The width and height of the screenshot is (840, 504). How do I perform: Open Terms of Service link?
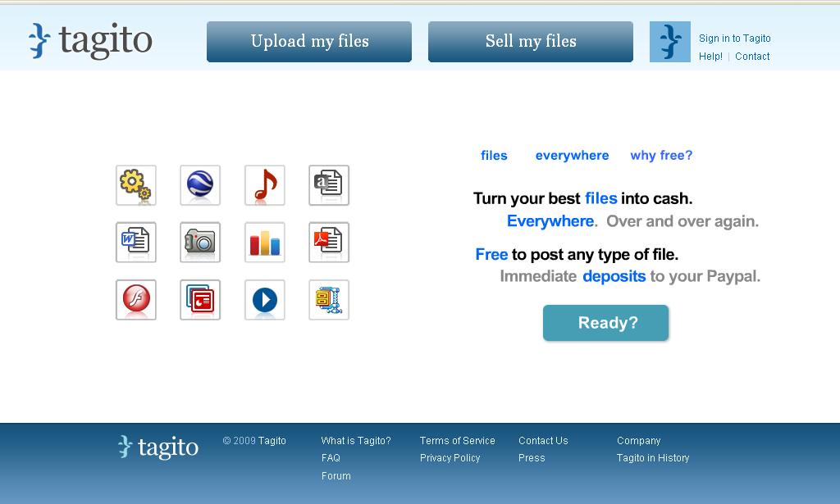coord(458,440)
